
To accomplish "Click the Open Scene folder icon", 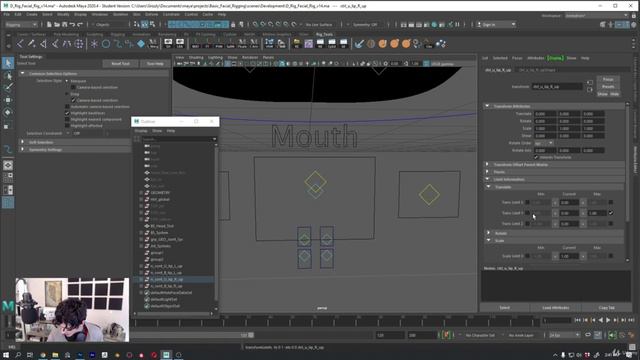I will click(x=57, y=24).
